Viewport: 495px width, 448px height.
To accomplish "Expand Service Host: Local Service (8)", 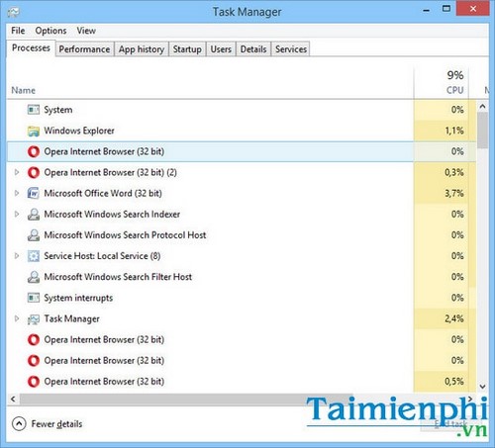I will coord(17,256).
